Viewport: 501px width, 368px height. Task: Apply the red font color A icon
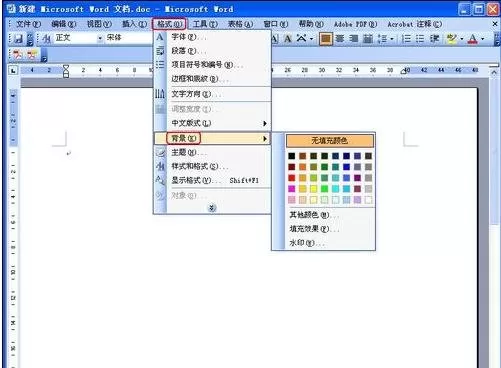point(472,39)
